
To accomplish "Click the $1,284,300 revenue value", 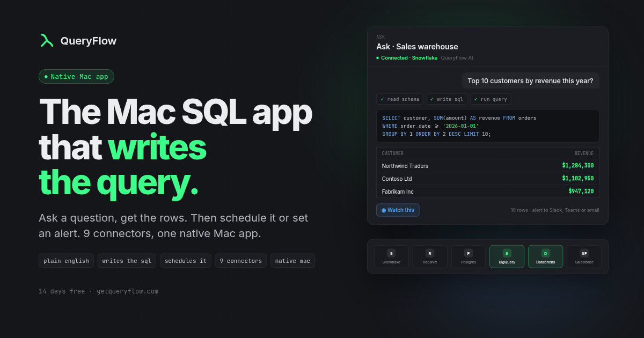I will [x=578, y=166].
